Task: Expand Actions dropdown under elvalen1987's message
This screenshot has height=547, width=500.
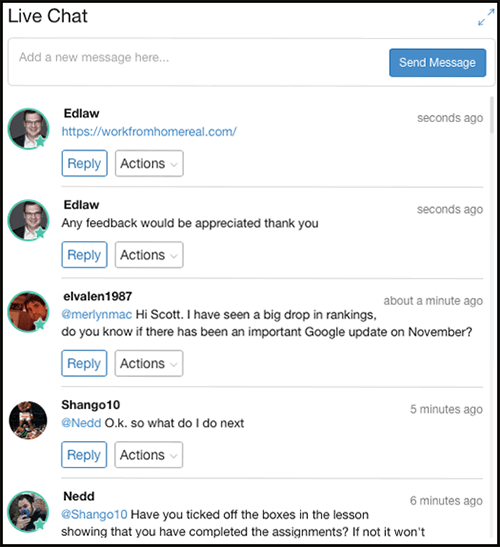Action: click(149, 363)
